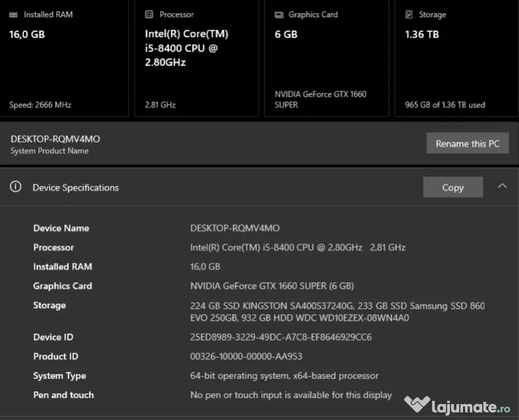Viewport: 519px width, 420px height.
Task: Select the 'System Product Name' label
Action: click(x=50, y=151)
